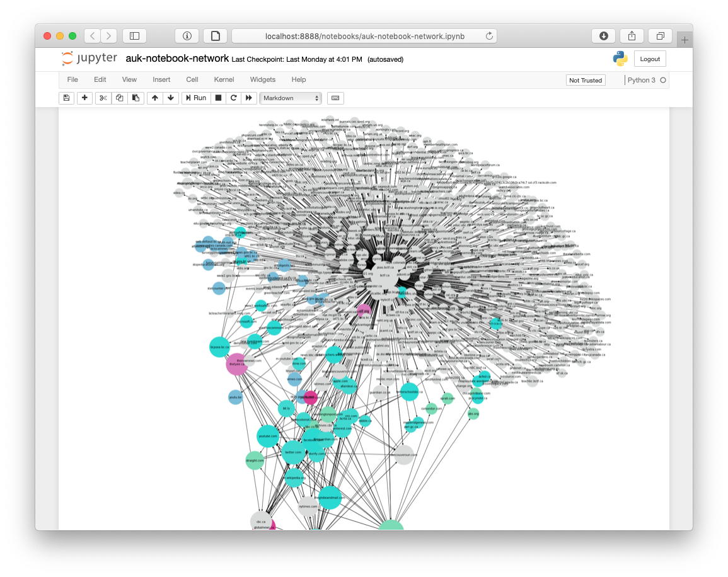Select the bit.ly node

coord(286,409)
